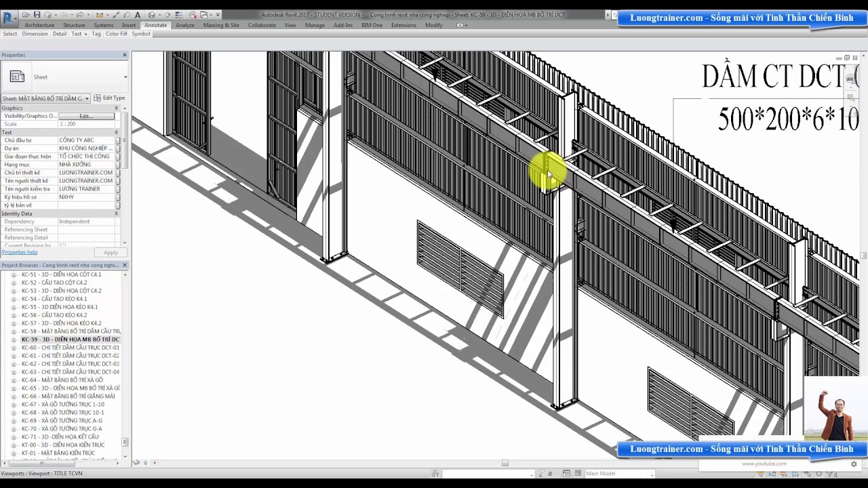Open the Dimension panel on Annotate ribbon
868x488 pixels.
[x=35, y=34]
